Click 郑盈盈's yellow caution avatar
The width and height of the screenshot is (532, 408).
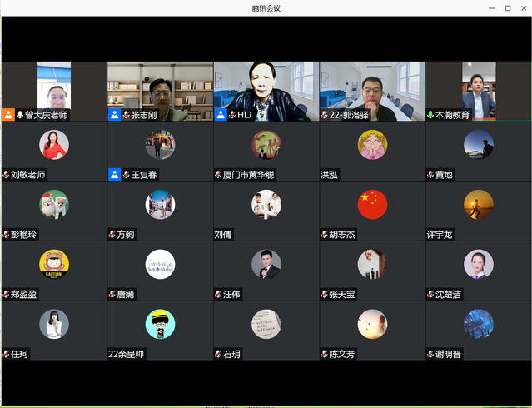[54, 265]
